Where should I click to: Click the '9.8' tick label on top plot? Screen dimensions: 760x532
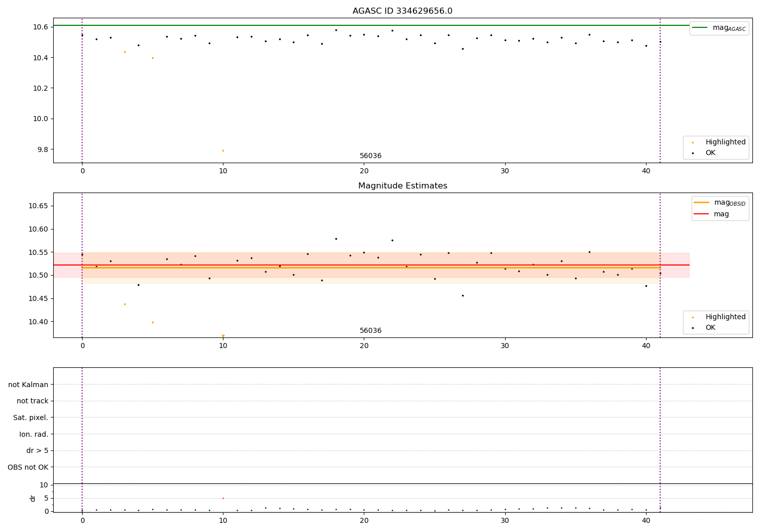[x=42, y=149]
